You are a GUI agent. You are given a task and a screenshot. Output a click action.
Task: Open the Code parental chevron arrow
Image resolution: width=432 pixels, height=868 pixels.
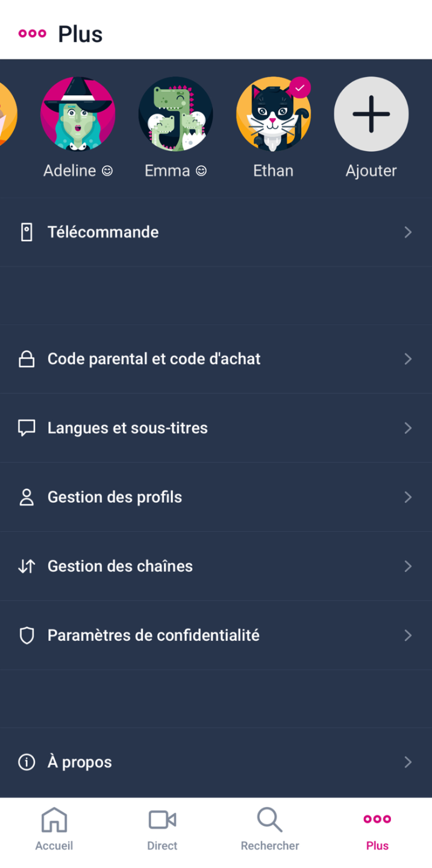tap(408, 359)
